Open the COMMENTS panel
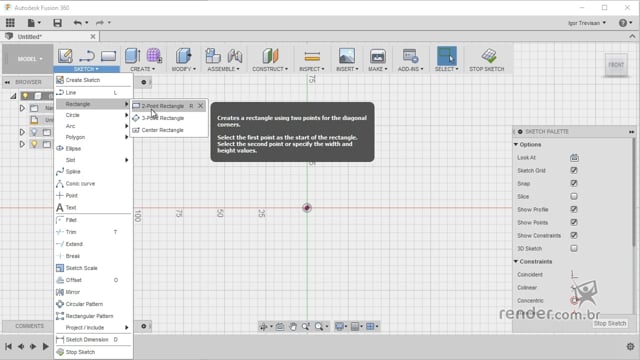 click(x=29, y=326)
